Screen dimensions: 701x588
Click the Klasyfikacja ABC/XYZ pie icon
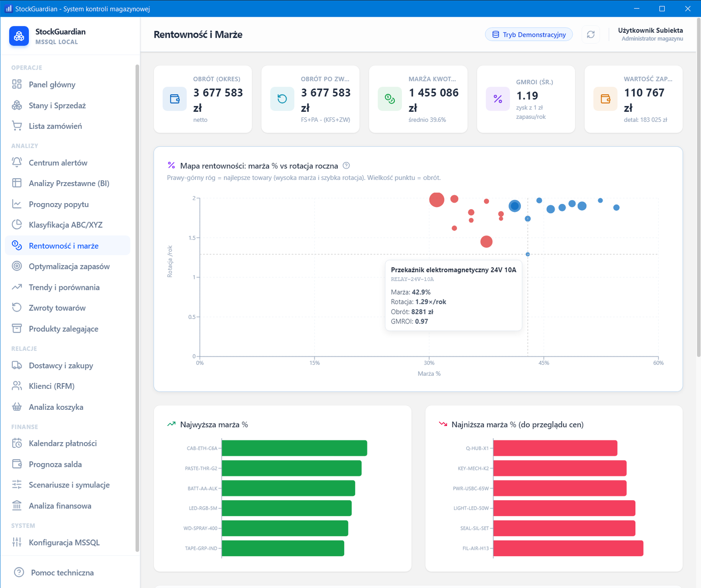(x=17, y=225)
